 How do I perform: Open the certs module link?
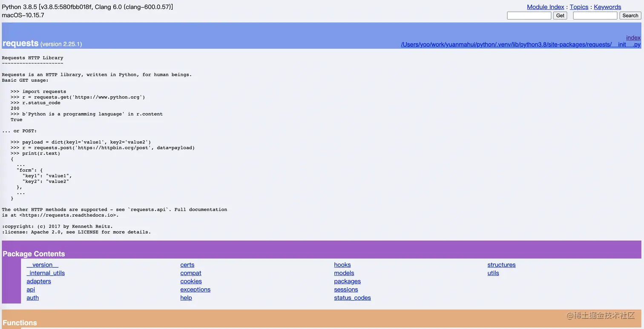[x=187, y=265]
